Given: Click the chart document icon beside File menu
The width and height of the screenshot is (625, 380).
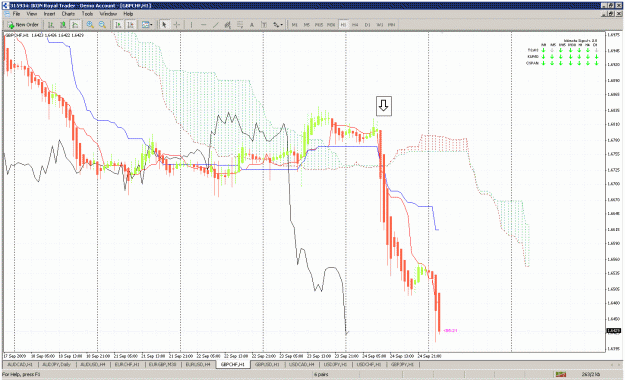Looking at the screenshot, I should (6, 14).
